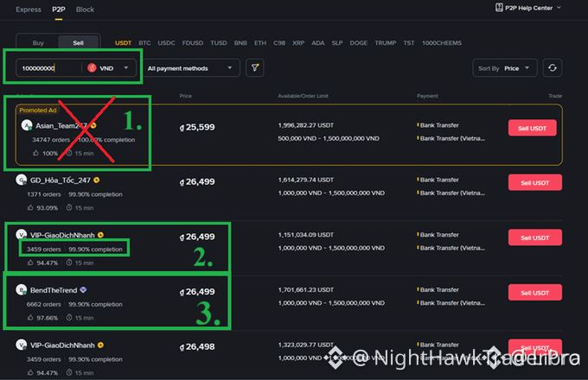This screenshot has height=380, width=588.
Task: Switch to Sell mode
Action: [x=79, y=42]
